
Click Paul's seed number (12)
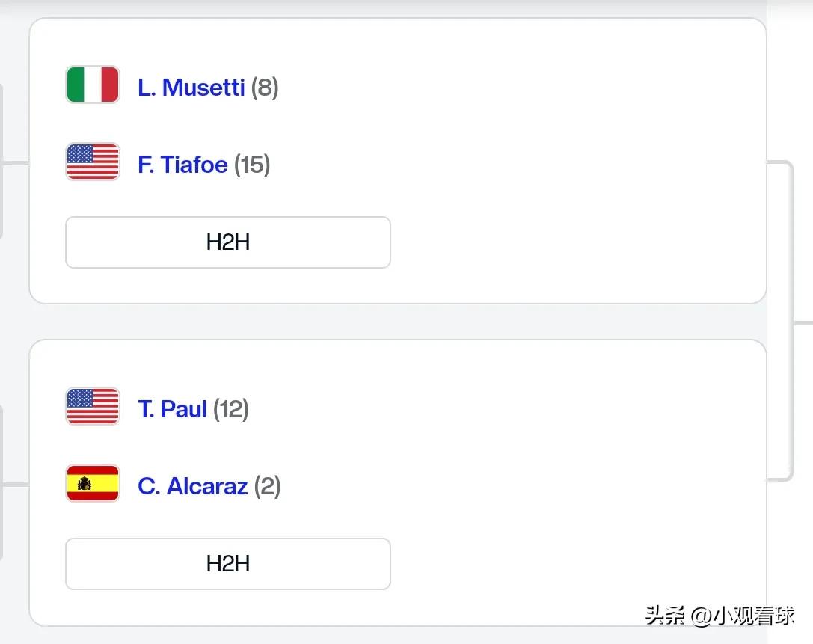(231, 409)
